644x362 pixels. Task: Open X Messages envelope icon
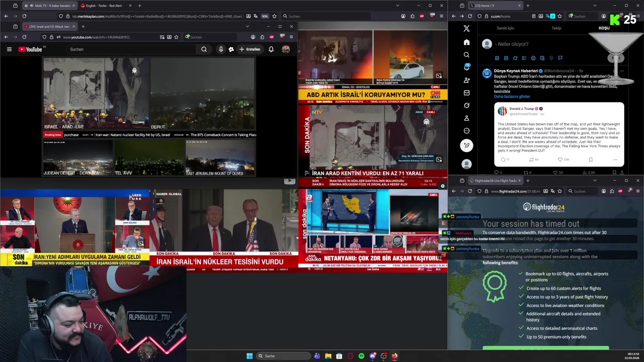[466, 93]
